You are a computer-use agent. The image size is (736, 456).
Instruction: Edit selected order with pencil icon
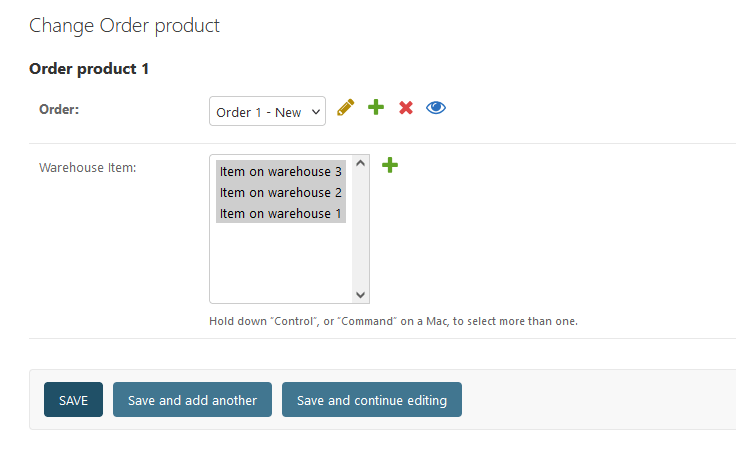(345, 108)
